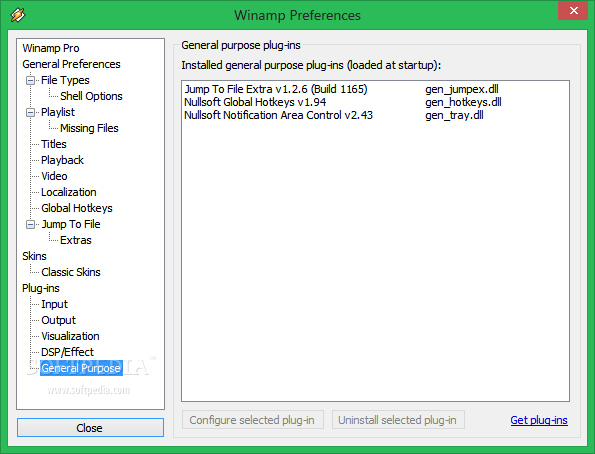Select DSP/Effect plug-ins
Screen dimensions: 595x454
[x=67, y=352]
